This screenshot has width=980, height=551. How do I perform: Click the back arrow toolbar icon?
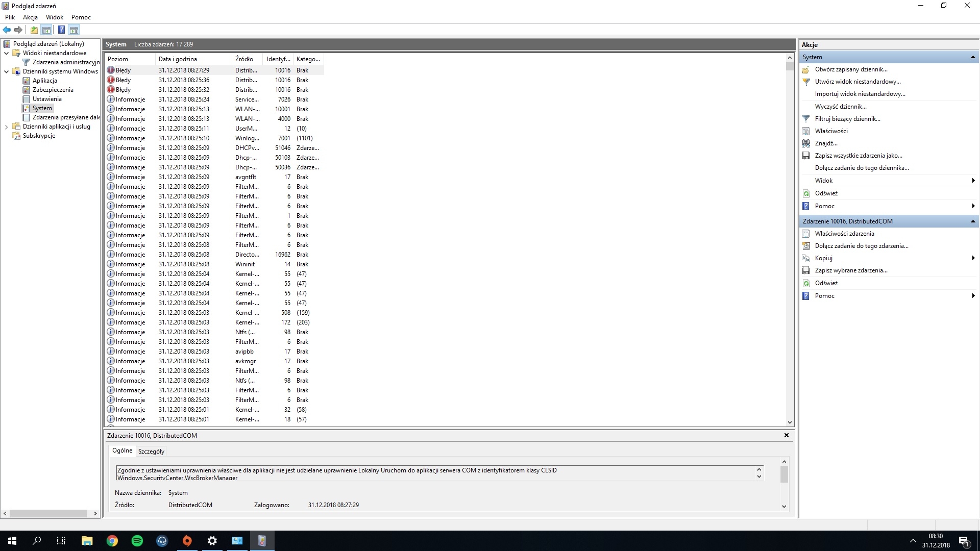(7, 30)
